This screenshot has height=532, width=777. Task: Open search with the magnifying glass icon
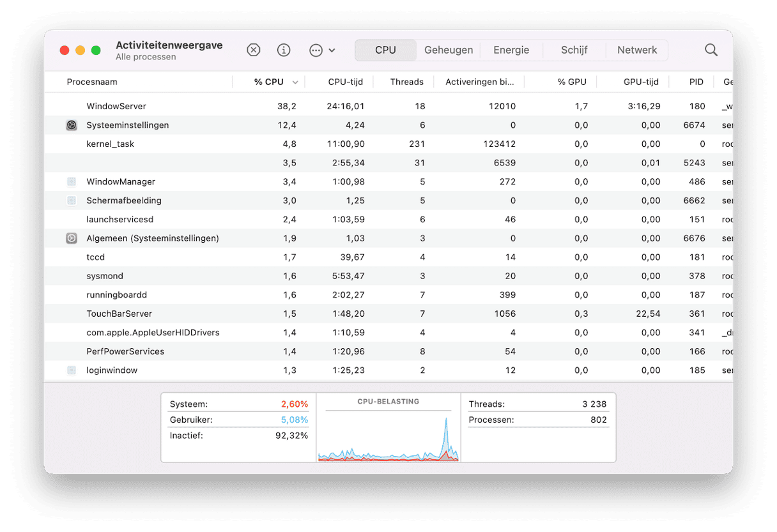click(x=711, y=50)
